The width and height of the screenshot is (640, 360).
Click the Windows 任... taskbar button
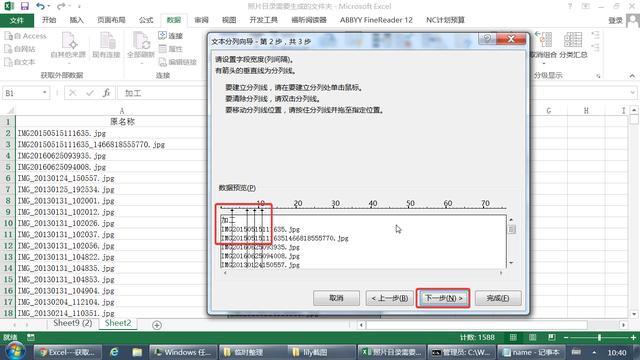click(182, 352)
